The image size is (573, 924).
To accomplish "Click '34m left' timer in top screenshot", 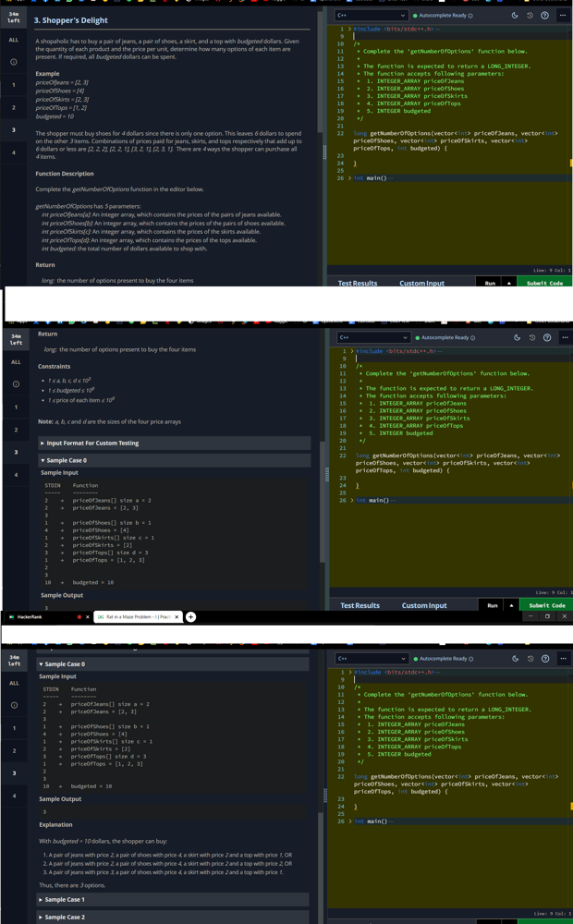I will pyautogui.click(x=13, y=17).
